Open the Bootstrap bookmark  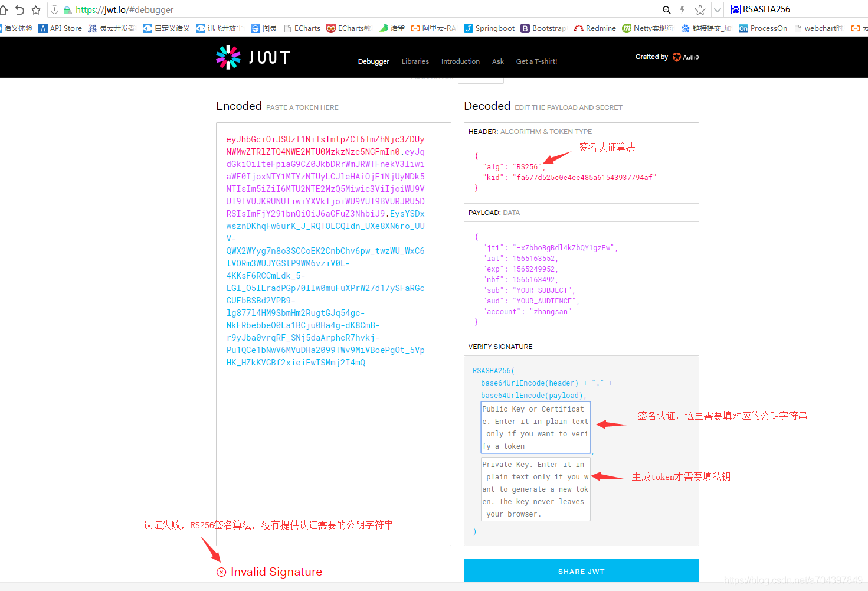(543, 28)
